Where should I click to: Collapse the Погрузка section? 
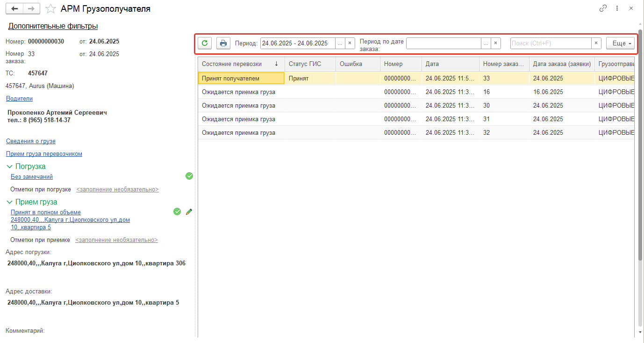pyautogui.click(x=9, y=167)
